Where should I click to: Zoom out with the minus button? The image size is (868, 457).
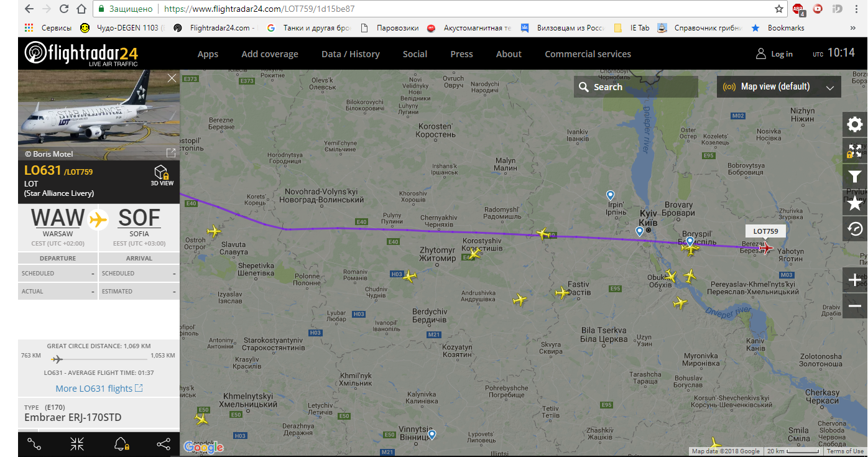855,307
